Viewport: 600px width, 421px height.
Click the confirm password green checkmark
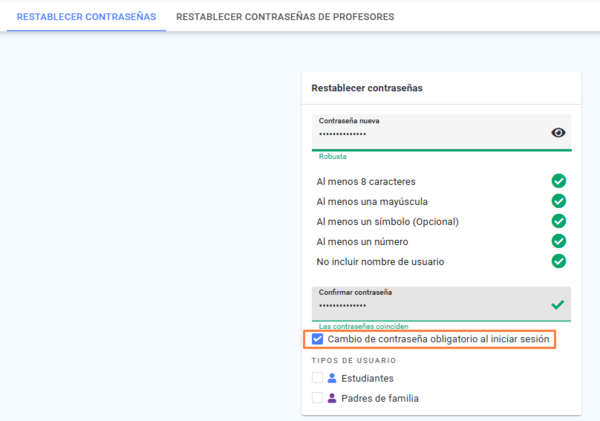pyautogui.click(x=558, y=305)
